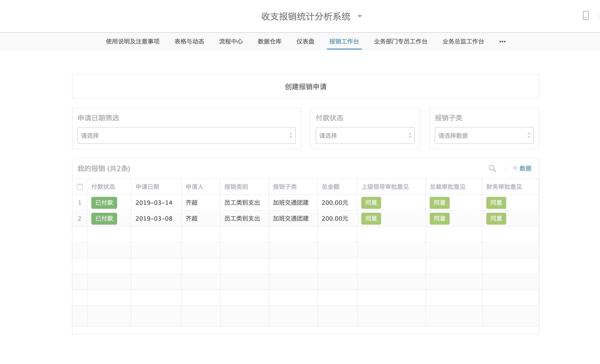Open the 报销子类 data dropdown
Viewport: 600px width, 364px height.
pos(484,136)
